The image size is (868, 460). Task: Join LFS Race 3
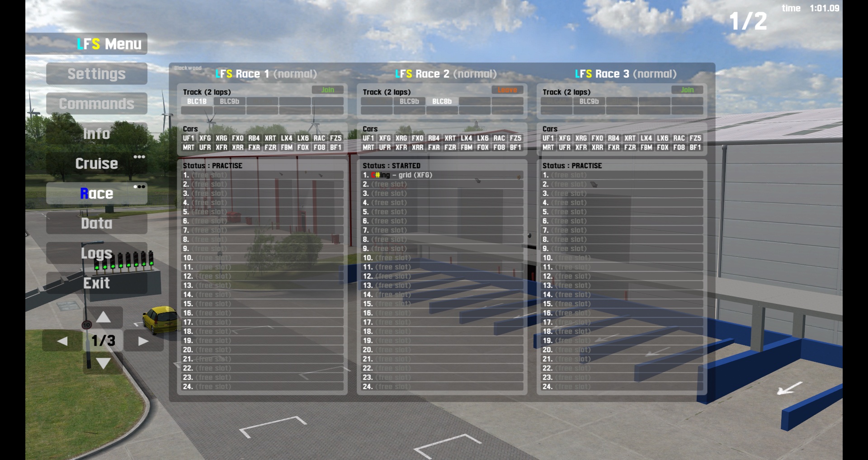[x=687, y=90]
